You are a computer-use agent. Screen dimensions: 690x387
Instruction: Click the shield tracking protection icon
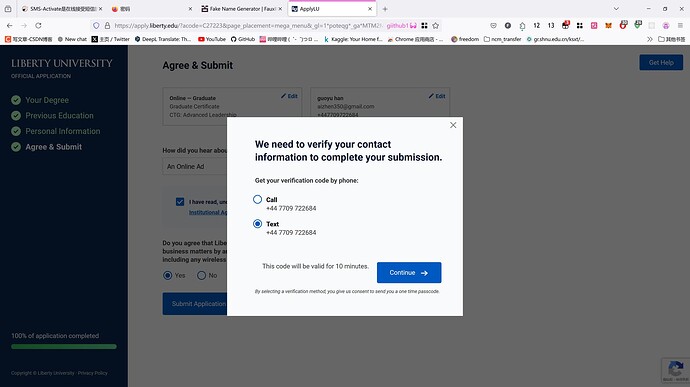96,26
